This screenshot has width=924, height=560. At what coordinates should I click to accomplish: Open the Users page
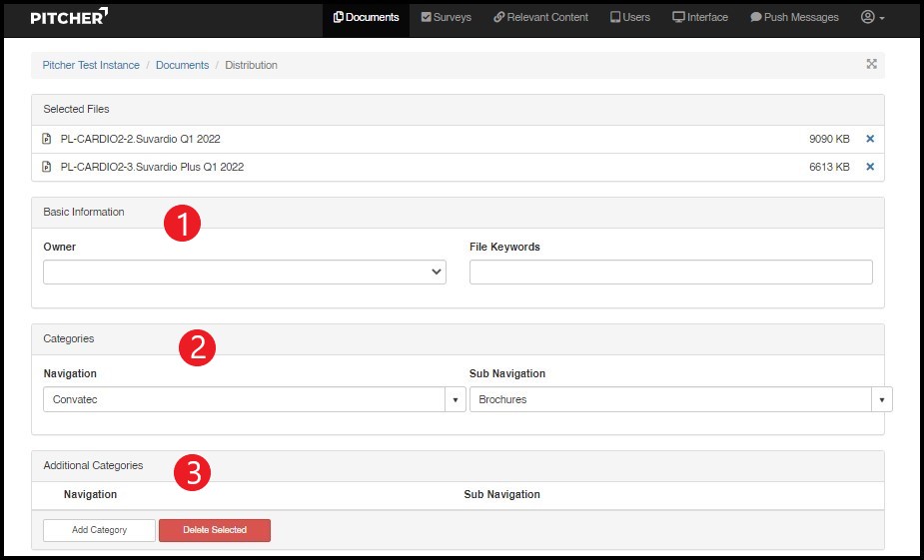(x=629, y=17)
